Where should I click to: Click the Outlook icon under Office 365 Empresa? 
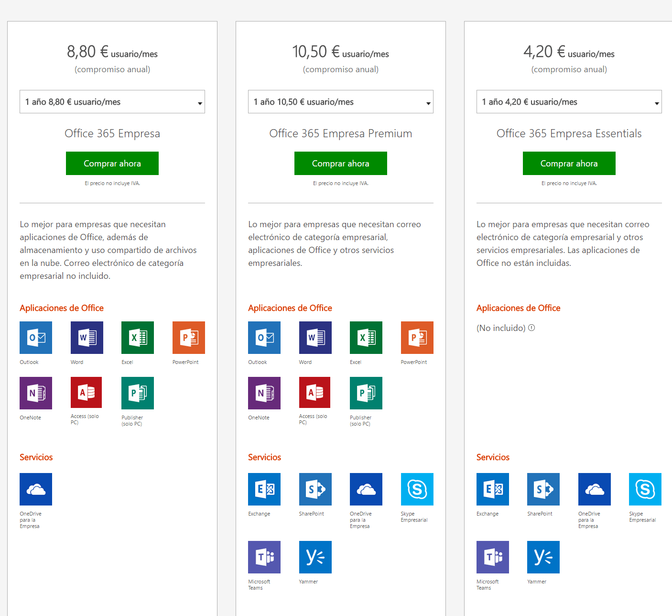click(35, 338)
